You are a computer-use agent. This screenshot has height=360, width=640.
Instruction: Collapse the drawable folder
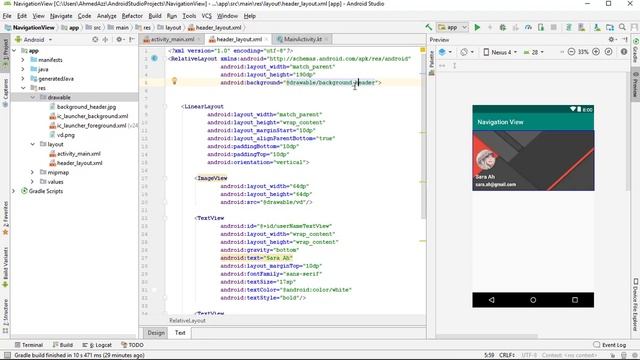pos(33,97)
